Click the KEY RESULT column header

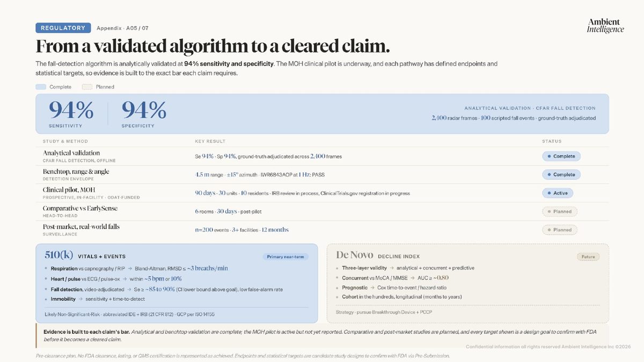pyautogui.click(x=210, y=142)
